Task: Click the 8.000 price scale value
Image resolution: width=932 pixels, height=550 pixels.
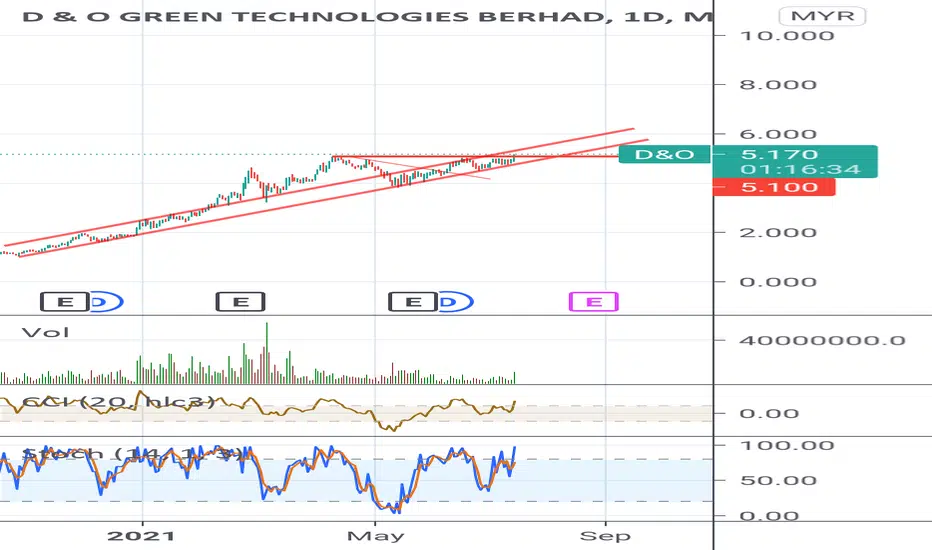Action: tap(778, 84)
